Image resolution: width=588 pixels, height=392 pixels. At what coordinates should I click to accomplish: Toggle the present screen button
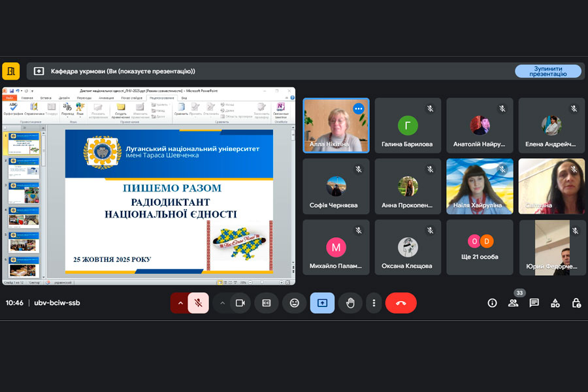(322, 302)
